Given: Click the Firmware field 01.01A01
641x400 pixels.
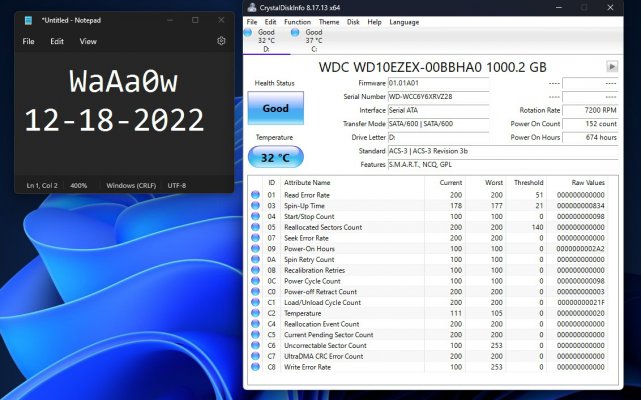Looking at the screenshot, I should [438, 83].
